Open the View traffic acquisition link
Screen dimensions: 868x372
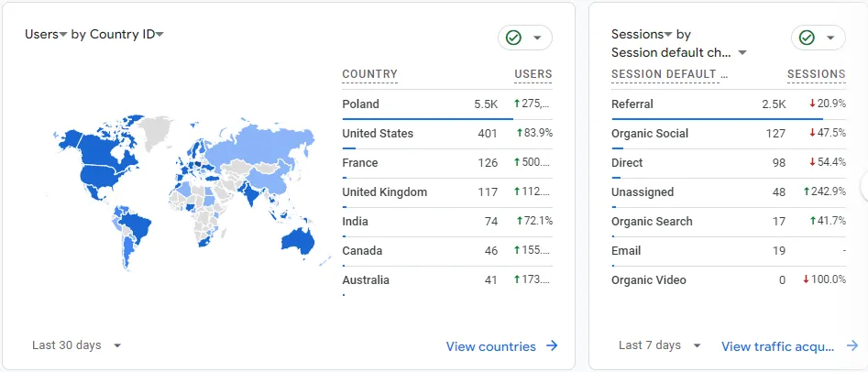(778, 346)
